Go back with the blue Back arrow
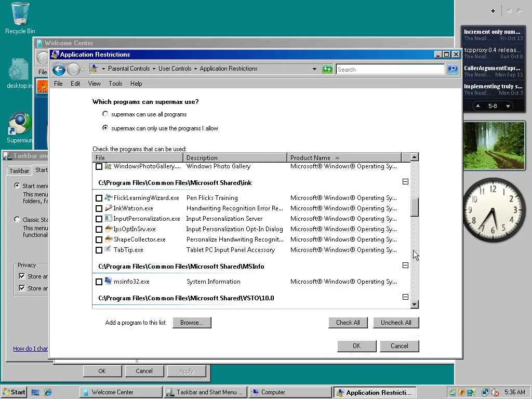Screen dimensions: 532x399 click(59, 70)
